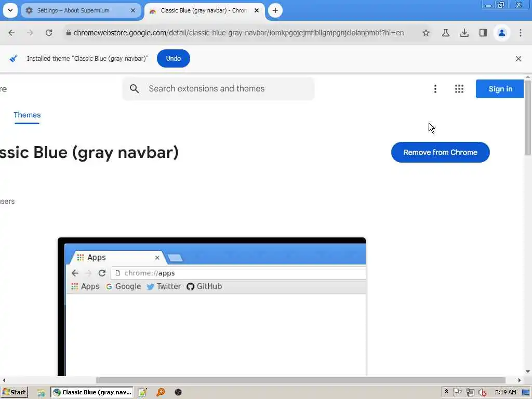
Task: Open the Windows Start menu
Action: [15, 392]
